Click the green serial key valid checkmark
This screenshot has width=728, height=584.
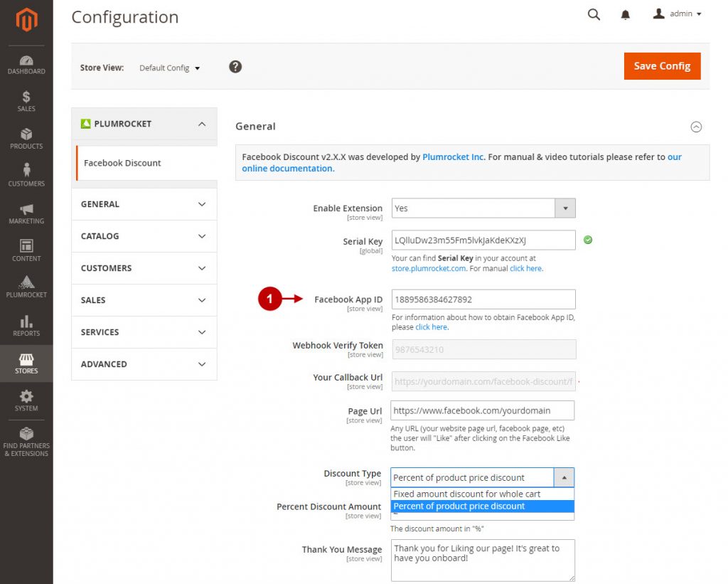tap(588, 240)
